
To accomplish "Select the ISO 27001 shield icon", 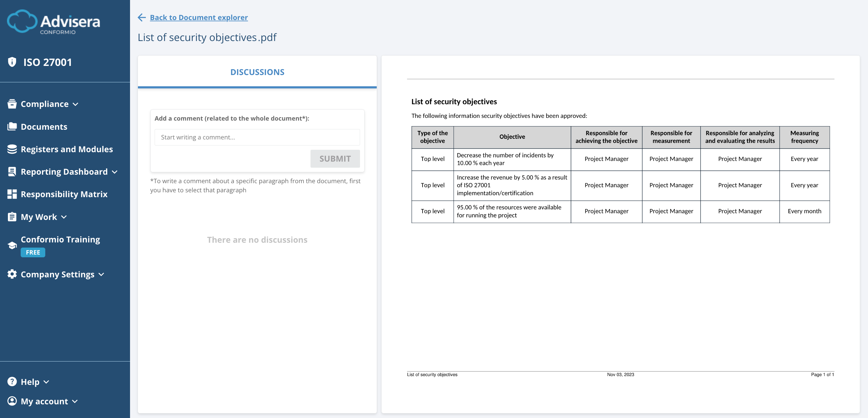I will tap(12, 62).
